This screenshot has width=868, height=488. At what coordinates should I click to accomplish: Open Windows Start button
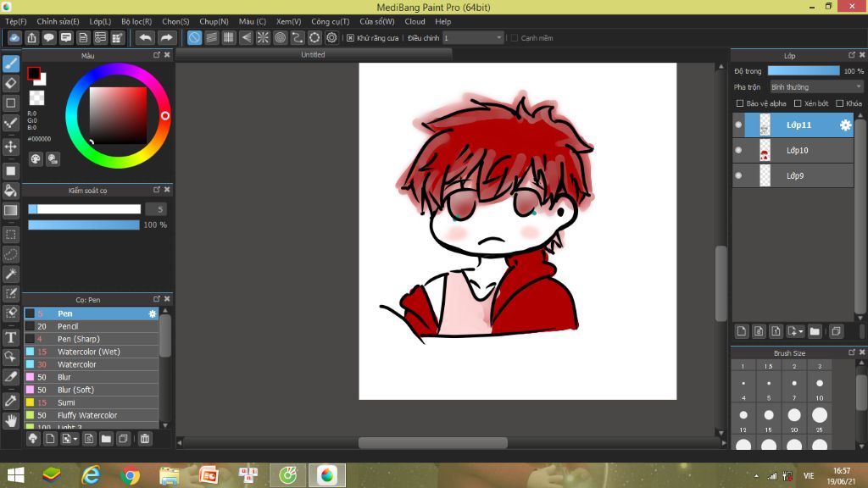[15, 476]
